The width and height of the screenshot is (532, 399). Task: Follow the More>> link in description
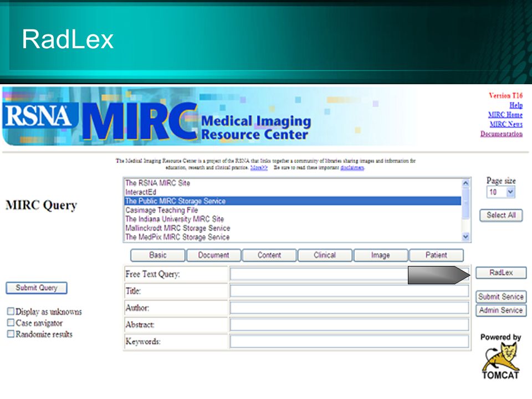click(259, 167)
